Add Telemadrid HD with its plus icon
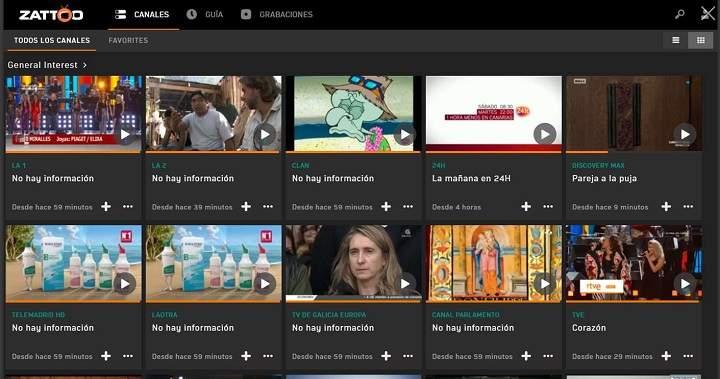 [x=106, y=356]
